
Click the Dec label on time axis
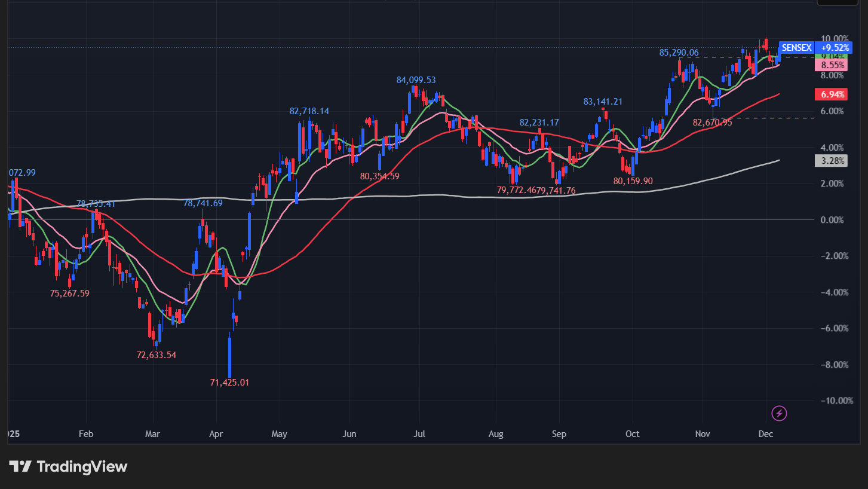pyautogui.click(x=766, y=433)
